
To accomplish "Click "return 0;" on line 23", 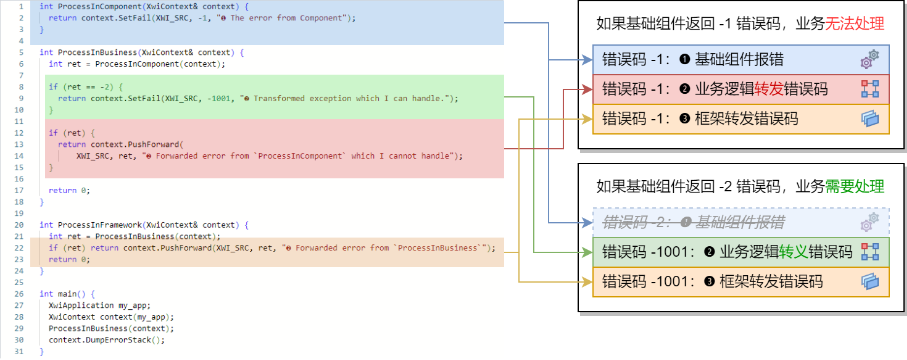I will (69, 259).
